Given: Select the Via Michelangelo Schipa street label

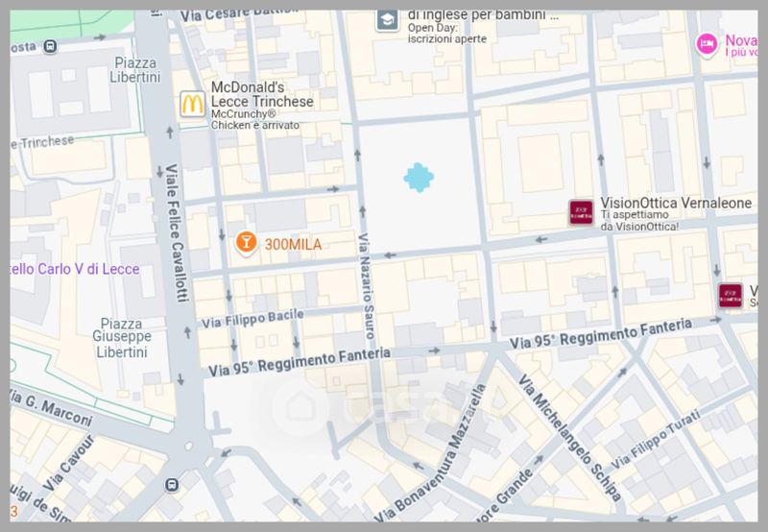Looking at the screenshot, I should click(x=570, y=439).
